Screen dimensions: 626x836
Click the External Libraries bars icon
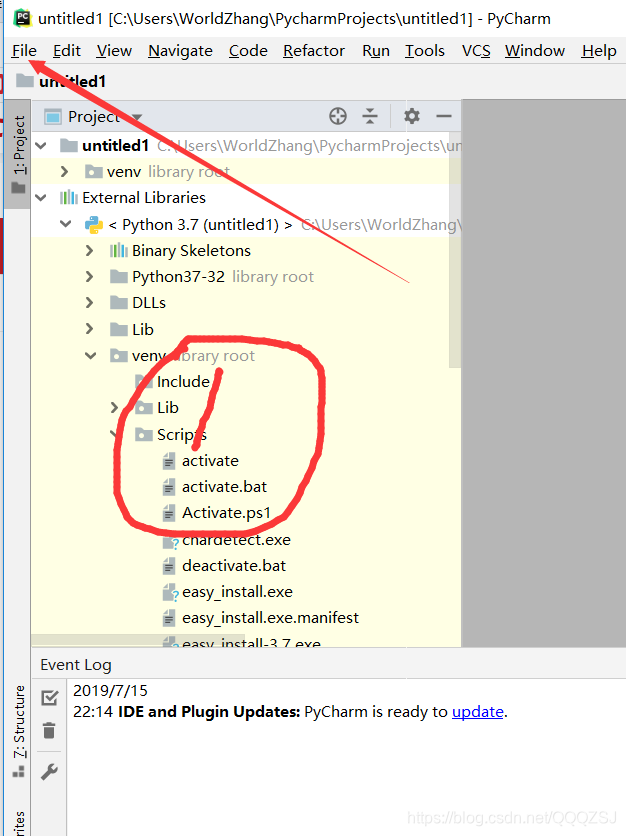tap(68, 198)
